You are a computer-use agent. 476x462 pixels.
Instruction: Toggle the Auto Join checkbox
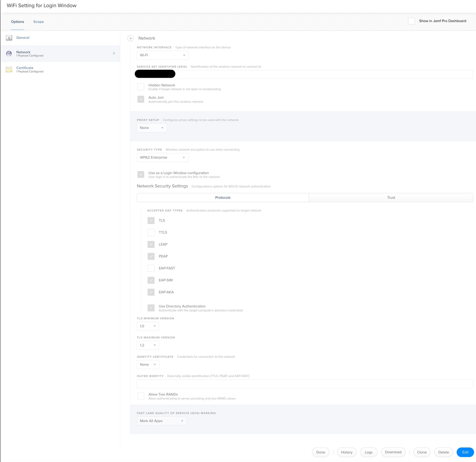141,99
